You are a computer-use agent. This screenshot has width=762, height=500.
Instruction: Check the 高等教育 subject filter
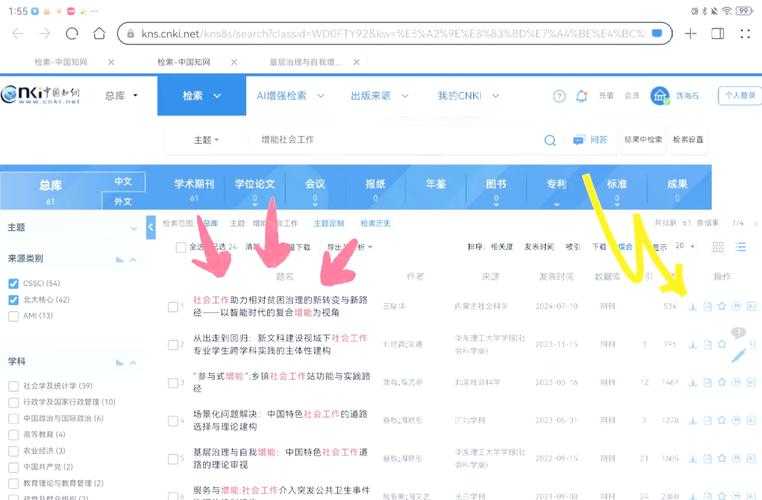click(x=14, y=434)
